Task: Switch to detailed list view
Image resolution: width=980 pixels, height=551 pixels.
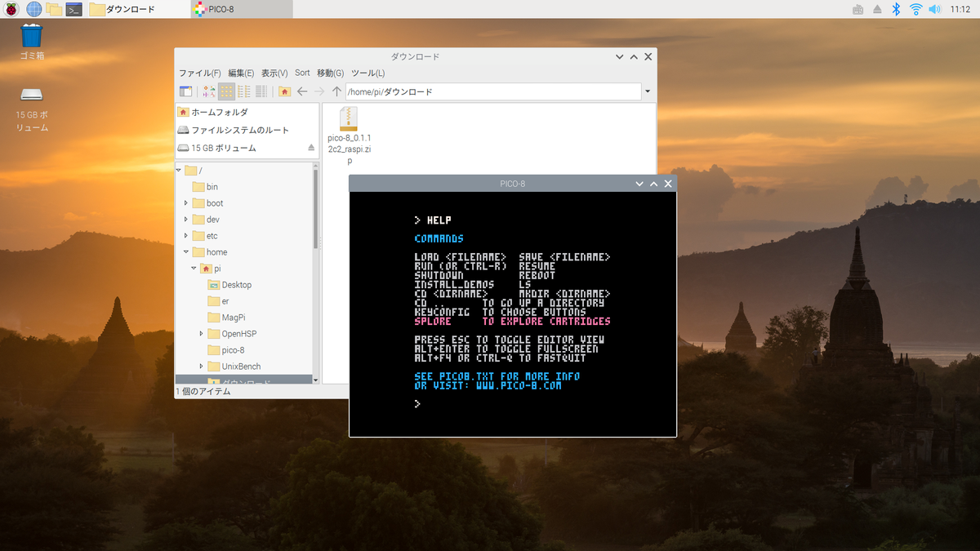Action: click(261, 91)
